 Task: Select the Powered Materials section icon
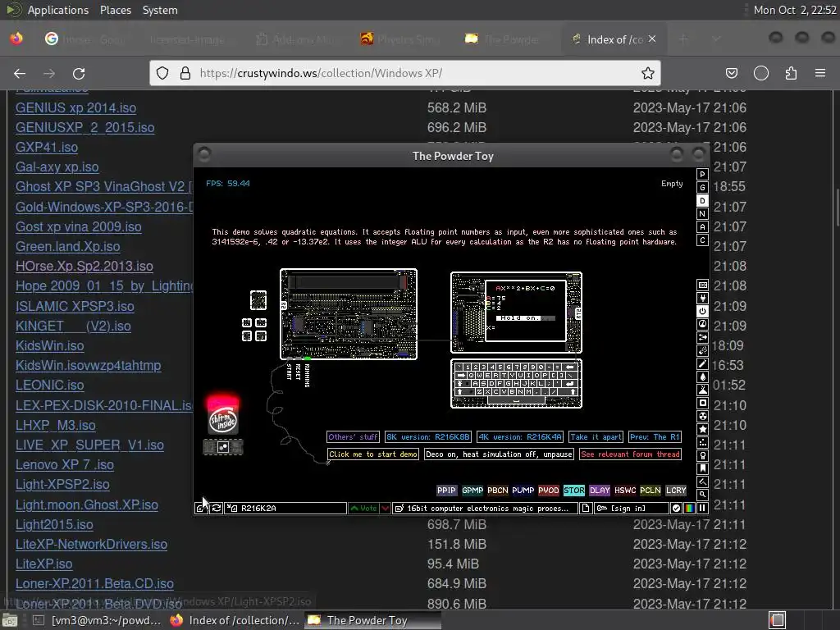point(702,311)
